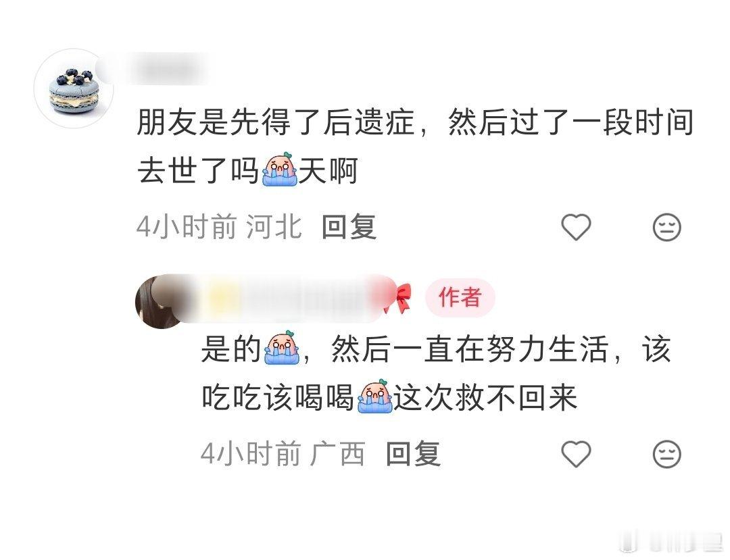Click the 4小时前 河北 timestamp
Image resolution: width=730 pixels, height=560 pixels.
219,227
